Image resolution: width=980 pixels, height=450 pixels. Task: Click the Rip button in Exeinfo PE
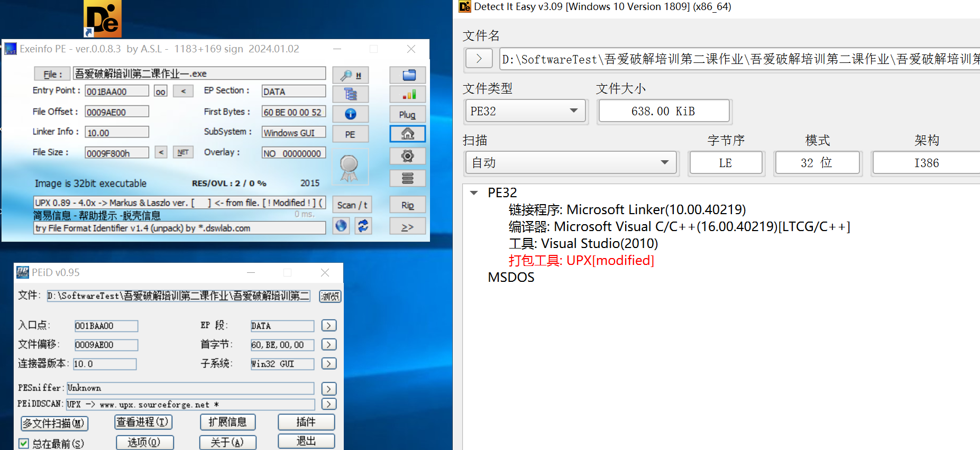(x=408, y=205)
